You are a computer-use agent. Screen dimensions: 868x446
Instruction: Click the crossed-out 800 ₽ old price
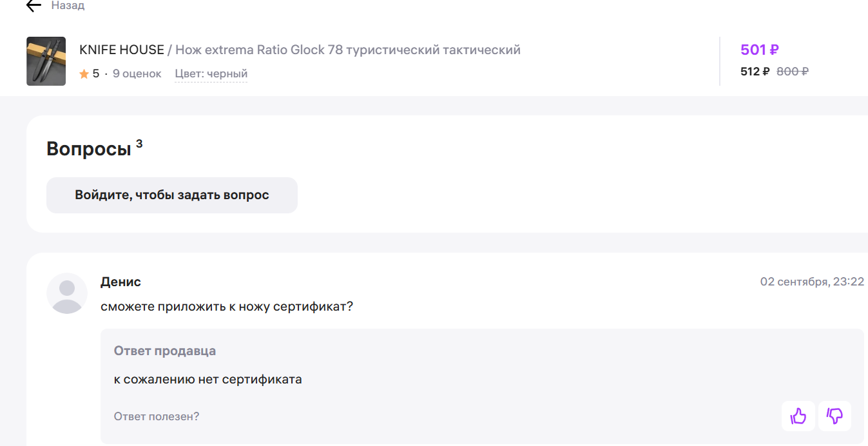(x=792, y=72)
